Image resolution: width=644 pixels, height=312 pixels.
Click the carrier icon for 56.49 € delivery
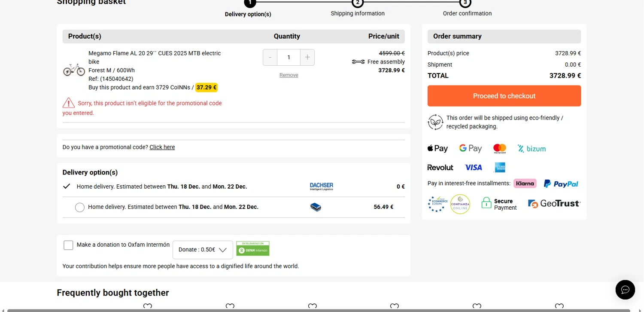pos(316,207)
